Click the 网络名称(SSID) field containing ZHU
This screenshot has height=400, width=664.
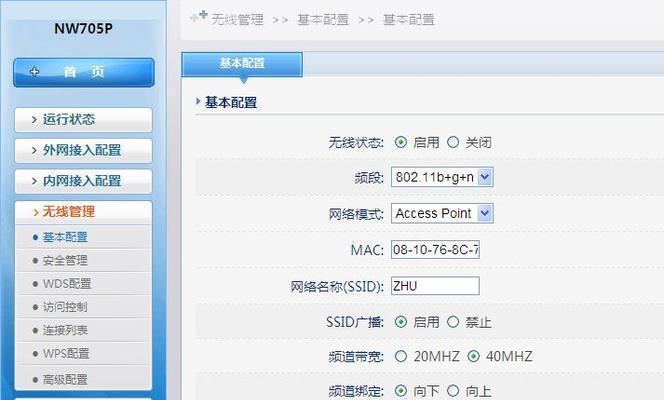[x=435, y=286]
